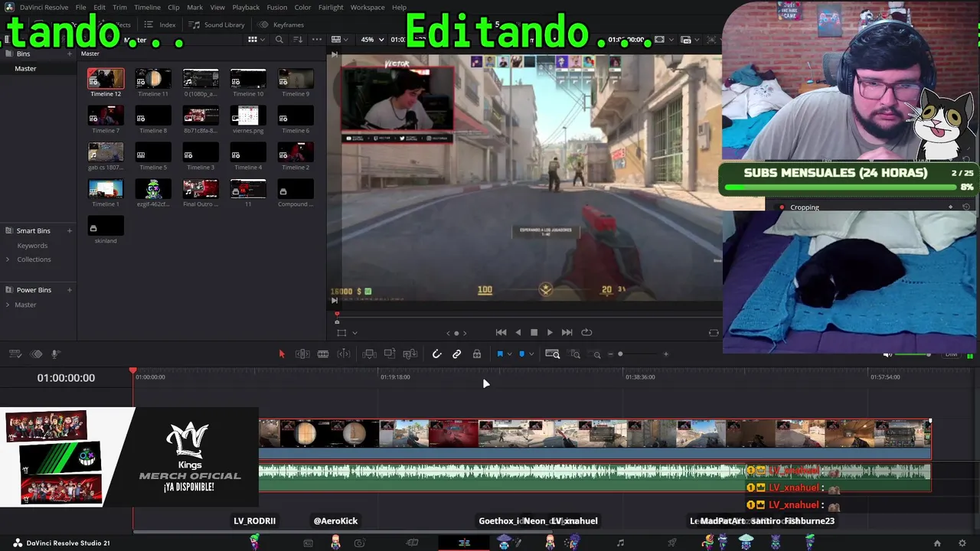Select the skinland clip thumbnail

click(106, 225)
